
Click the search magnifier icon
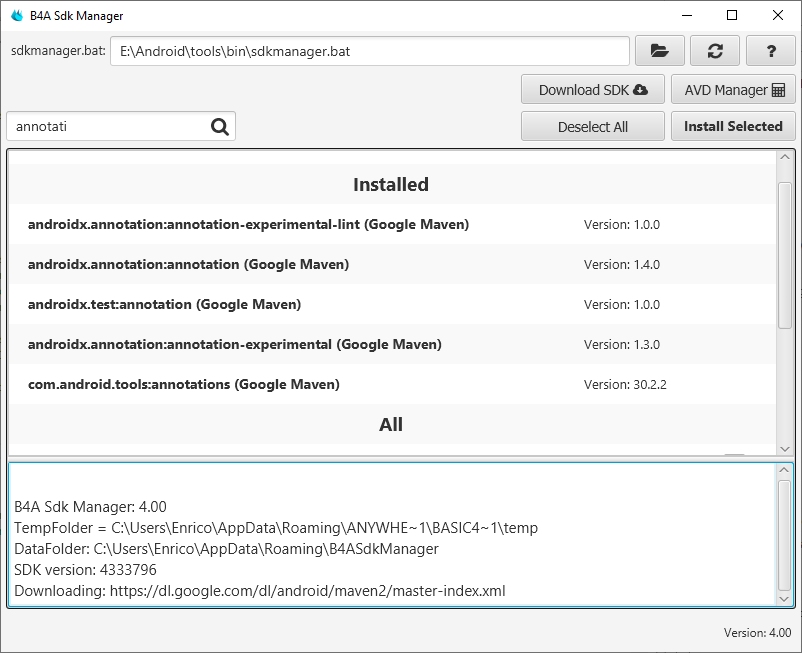(x=220, y=126)
